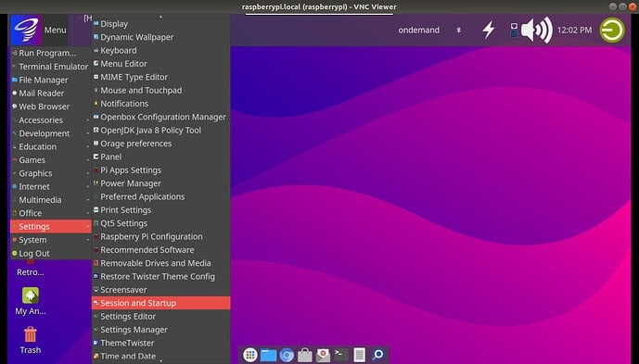The height and width of the screenshot is (364, 639).
Task: Click the ondemand CPU governor label
Action: point(418,31)
